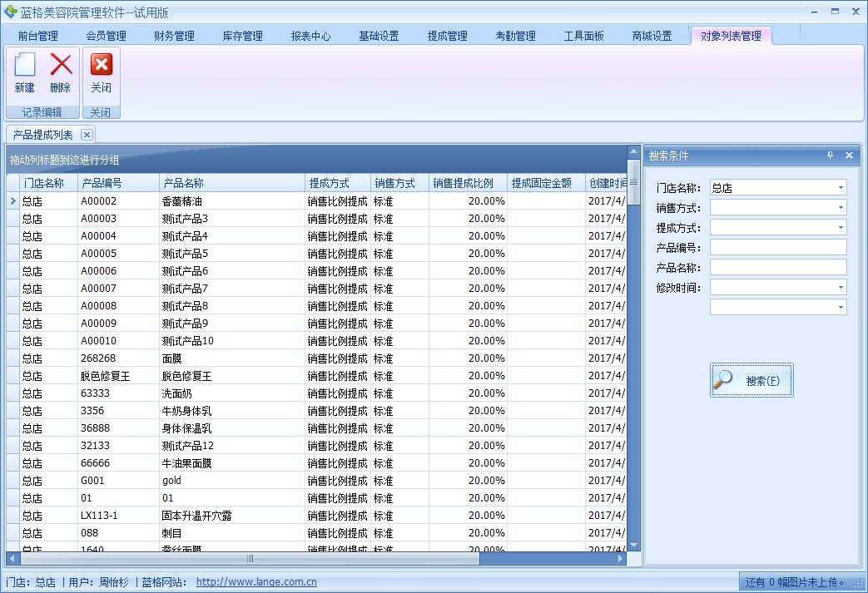This screenshot has width=868, height=593.
Task: Select the 基础设置 tab
Action: coord(379,36)
